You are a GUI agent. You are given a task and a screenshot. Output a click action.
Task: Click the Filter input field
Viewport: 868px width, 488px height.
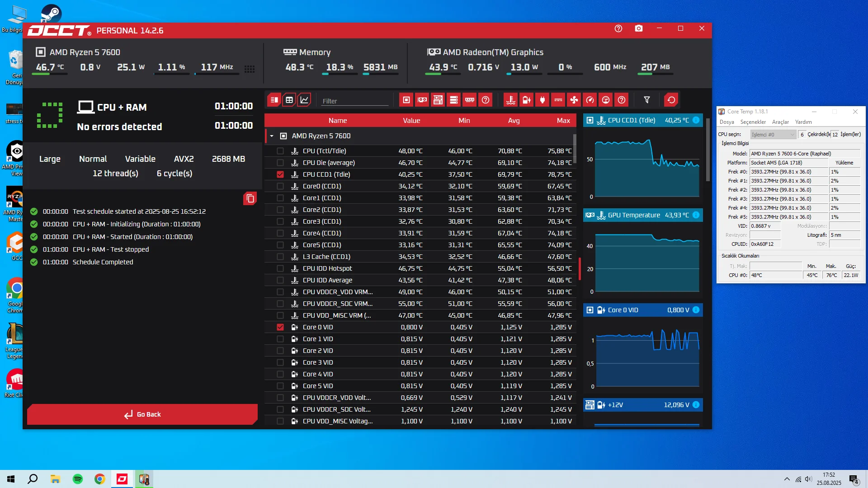(355, 101)
